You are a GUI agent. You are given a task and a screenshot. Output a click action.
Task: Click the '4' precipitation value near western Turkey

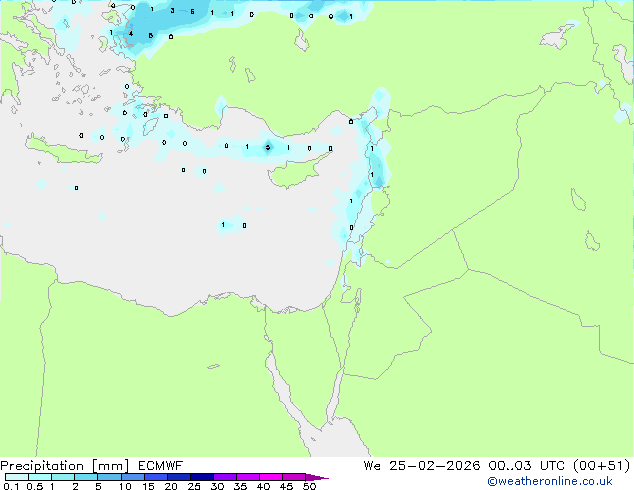[131, 34]
